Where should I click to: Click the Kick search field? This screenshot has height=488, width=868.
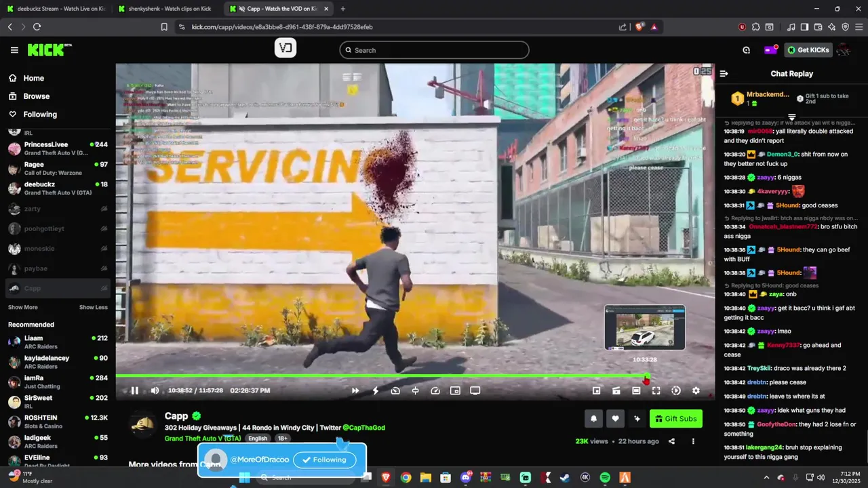(x=434, y=50)
